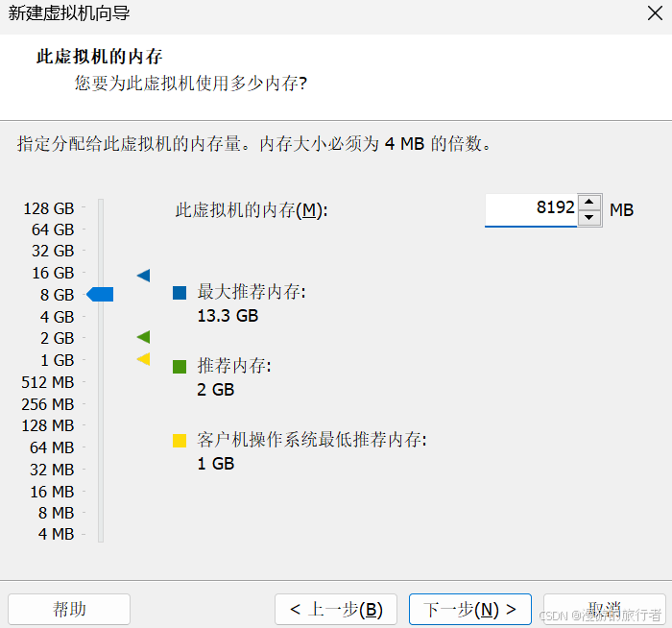Screen dimensions: 672x628
Task: Click the yellow square legend for 最低推荐内存
Action: click(x=180, y=440)
